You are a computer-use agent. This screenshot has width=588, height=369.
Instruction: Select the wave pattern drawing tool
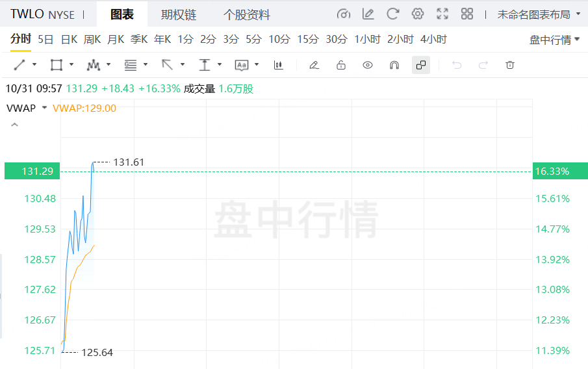[x=94, y=65]
